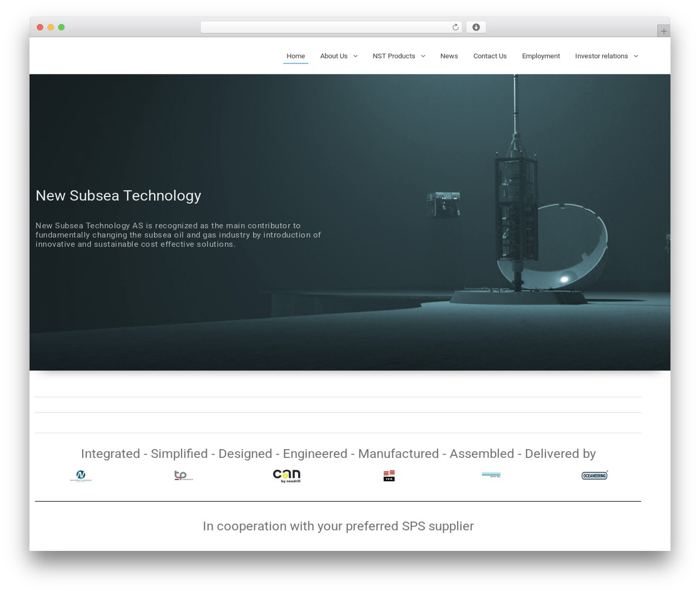Click the New Subsea Technology partner logo
Viewport: 700px width, 593px height.
81,476
